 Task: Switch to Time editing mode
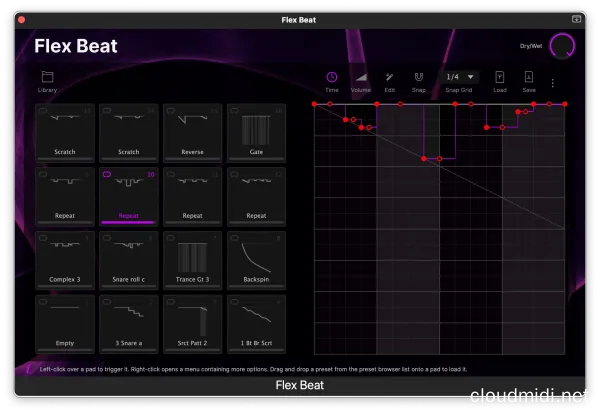(331, 77)
